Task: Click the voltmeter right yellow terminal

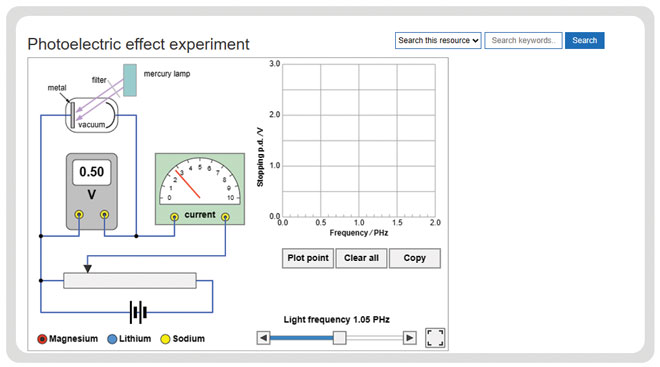Action: [x=104, y=215]
